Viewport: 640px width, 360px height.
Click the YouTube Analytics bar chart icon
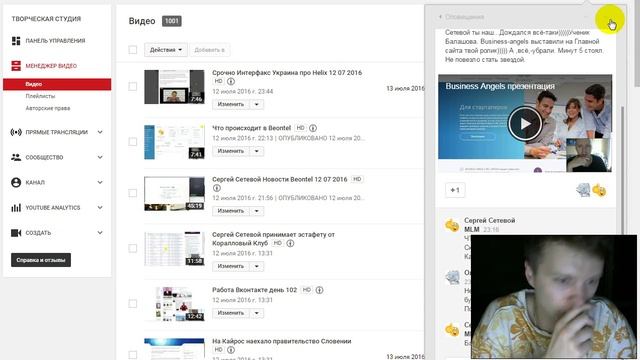16,208
